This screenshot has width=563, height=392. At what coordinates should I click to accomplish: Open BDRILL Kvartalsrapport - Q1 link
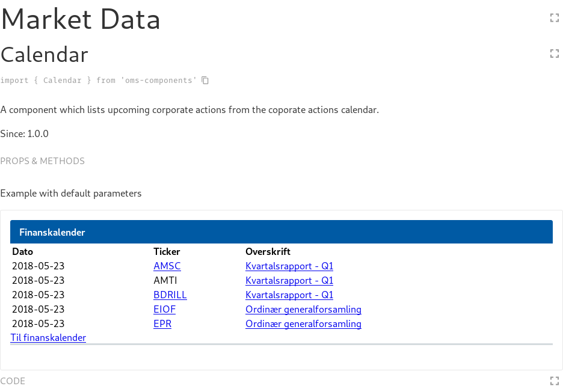point(289,295)
